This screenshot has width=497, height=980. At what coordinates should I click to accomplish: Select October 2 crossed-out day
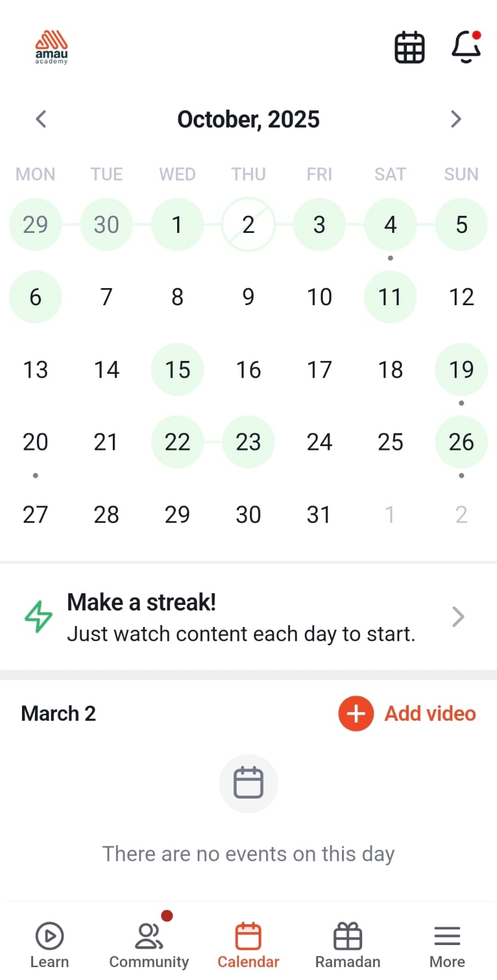pos(248,225)
